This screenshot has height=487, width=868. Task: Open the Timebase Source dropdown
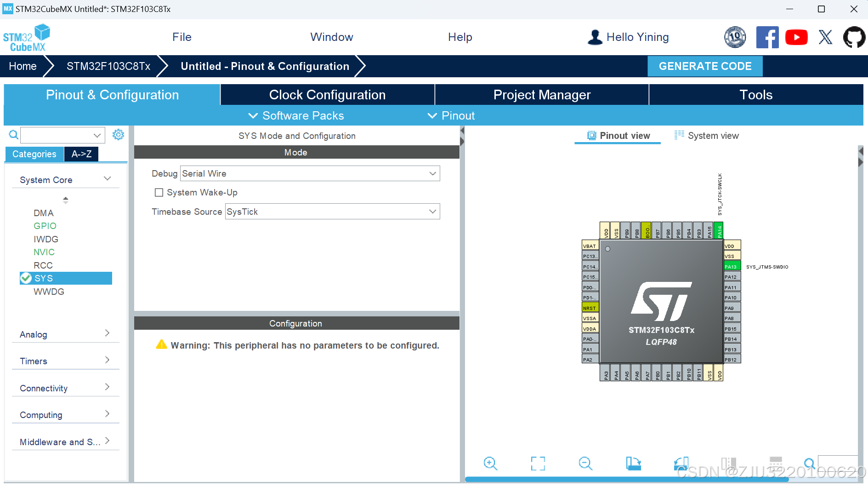coord(333,212)
